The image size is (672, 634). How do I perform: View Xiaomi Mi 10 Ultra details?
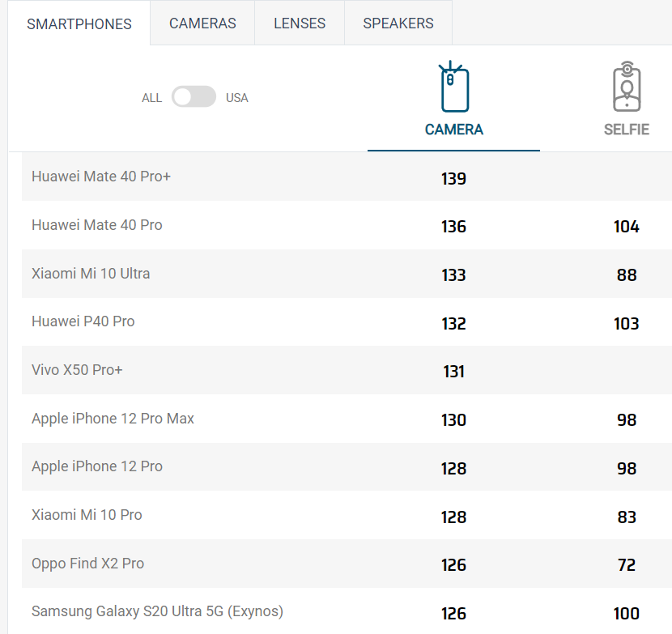(x=91, y=274)
